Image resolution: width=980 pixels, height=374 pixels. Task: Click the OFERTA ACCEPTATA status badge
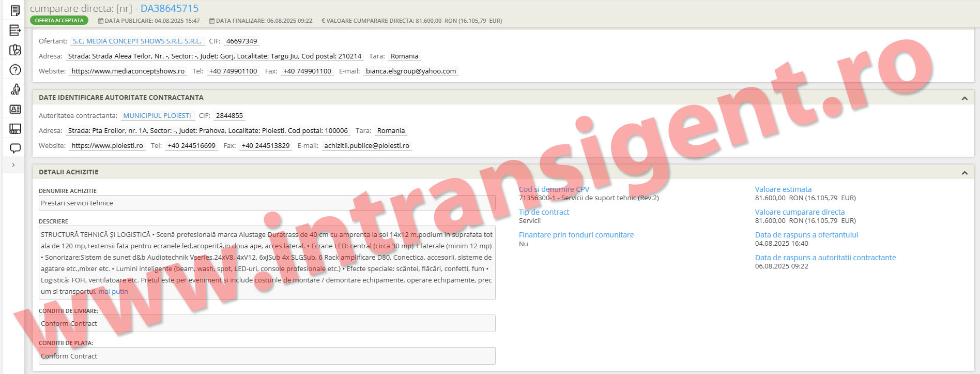point(59,21)
